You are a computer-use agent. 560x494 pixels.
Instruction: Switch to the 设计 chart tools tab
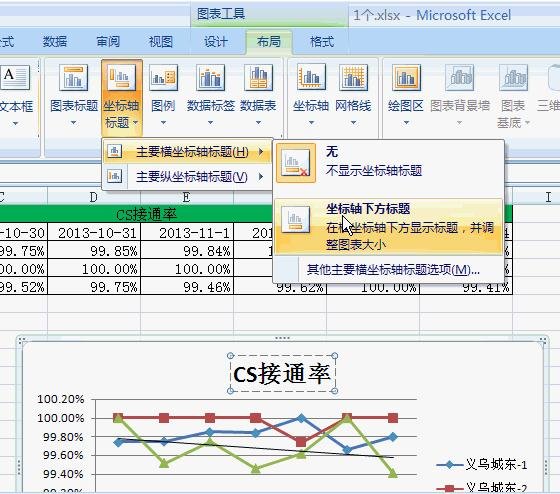(216, 42)
